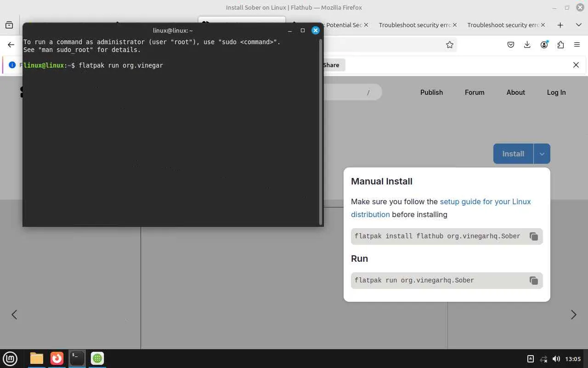Go to the Flathub Forum
Viewport: 588px width, 368px height.
pos(475,92)
